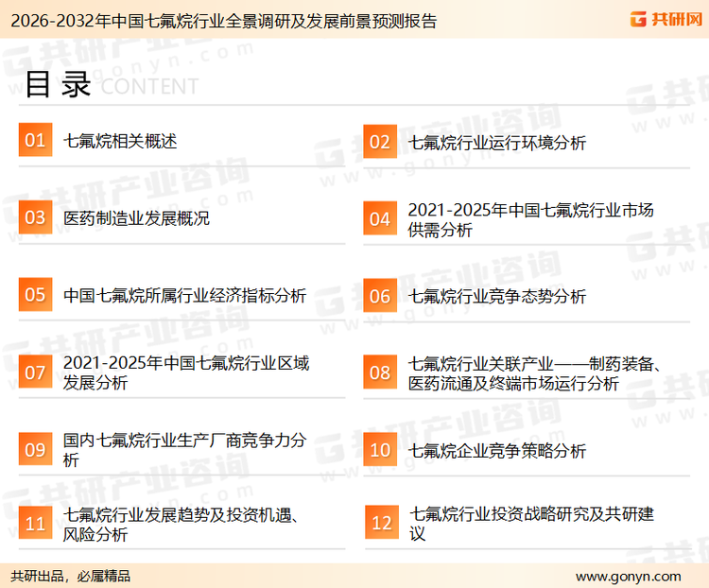Click the orange 07 number badge

35,372
